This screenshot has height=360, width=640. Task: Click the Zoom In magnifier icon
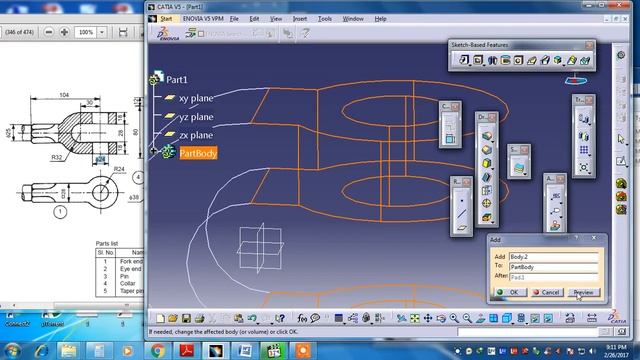454,318
